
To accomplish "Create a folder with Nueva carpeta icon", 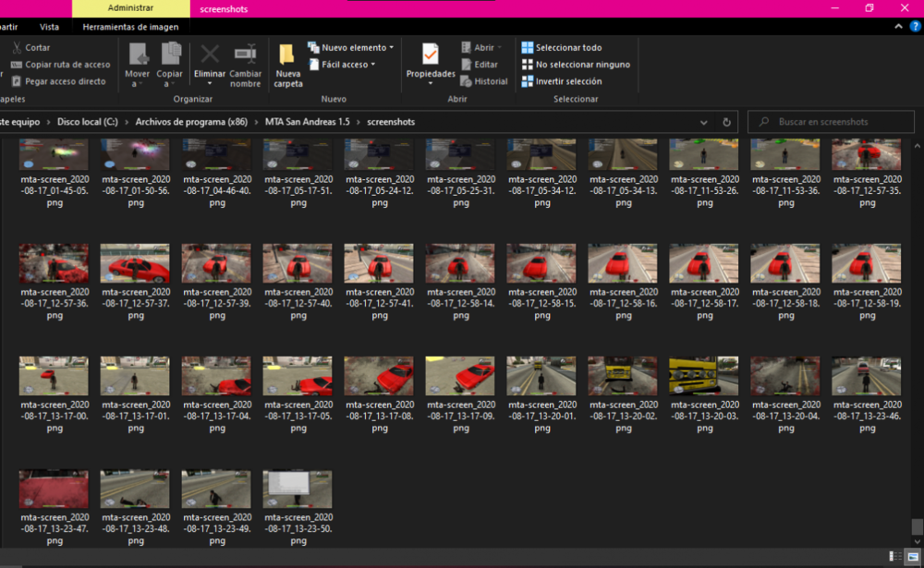I will tap(287, 55).
